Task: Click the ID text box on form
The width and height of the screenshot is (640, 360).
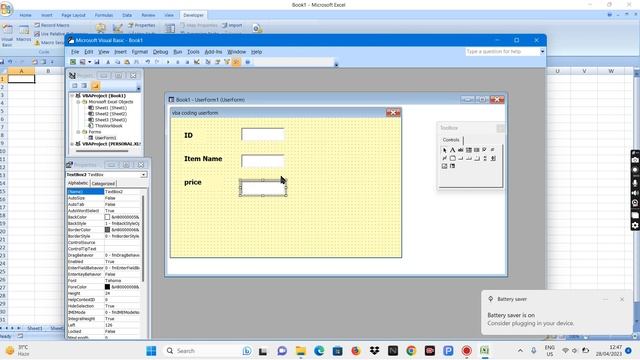Action: click(x=263, y=134)
